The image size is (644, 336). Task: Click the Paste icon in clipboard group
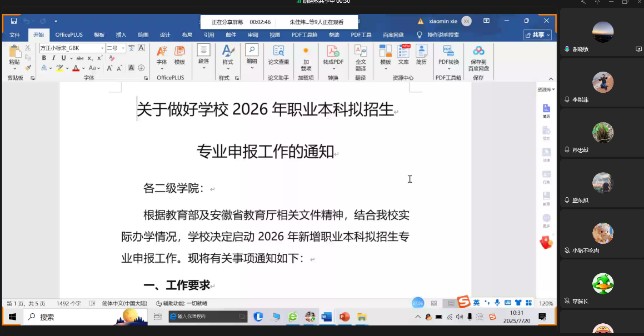click(x=14, y=54)
